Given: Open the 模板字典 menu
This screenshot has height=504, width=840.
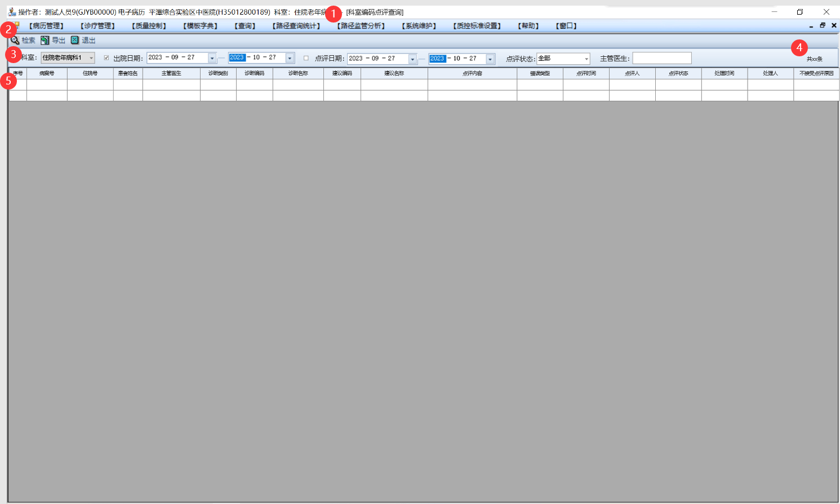Looking at the screenshot, I should tap(201, 26).
